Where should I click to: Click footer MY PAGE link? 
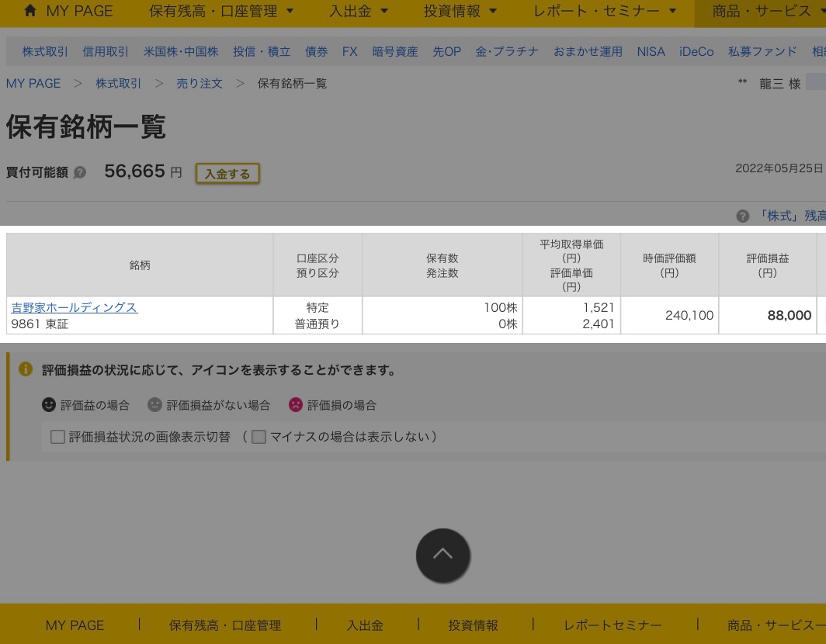[75, 625]
